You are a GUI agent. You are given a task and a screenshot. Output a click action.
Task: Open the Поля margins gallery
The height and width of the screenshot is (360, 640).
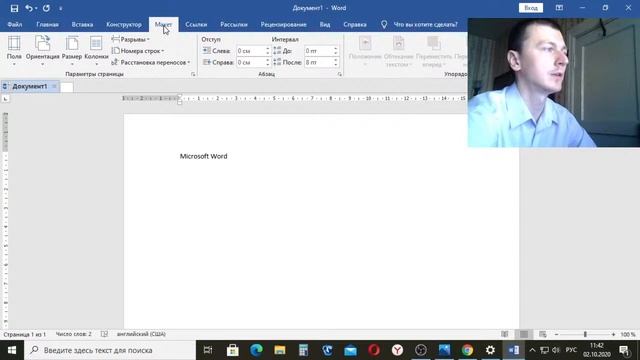point(14,51)
